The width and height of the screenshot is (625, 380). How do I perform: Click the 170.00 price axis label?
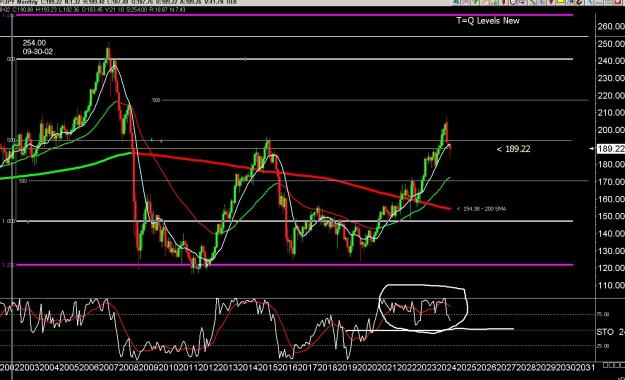(611, 181)
